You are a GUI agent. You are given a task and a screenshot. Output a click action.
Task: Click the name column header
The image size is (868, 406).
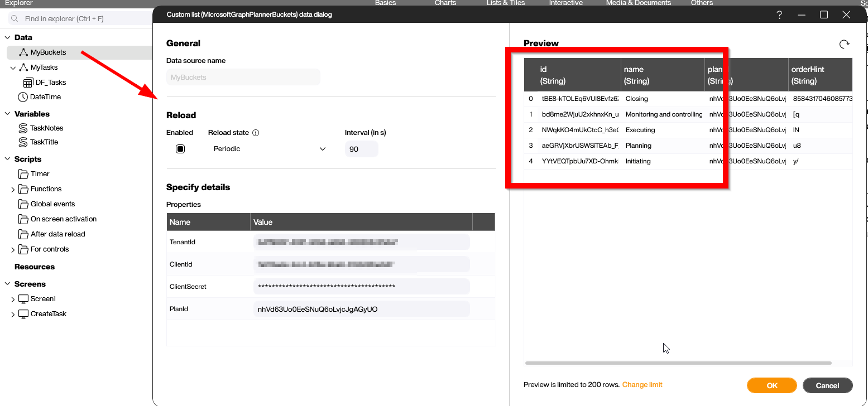[x=663, y=75]
